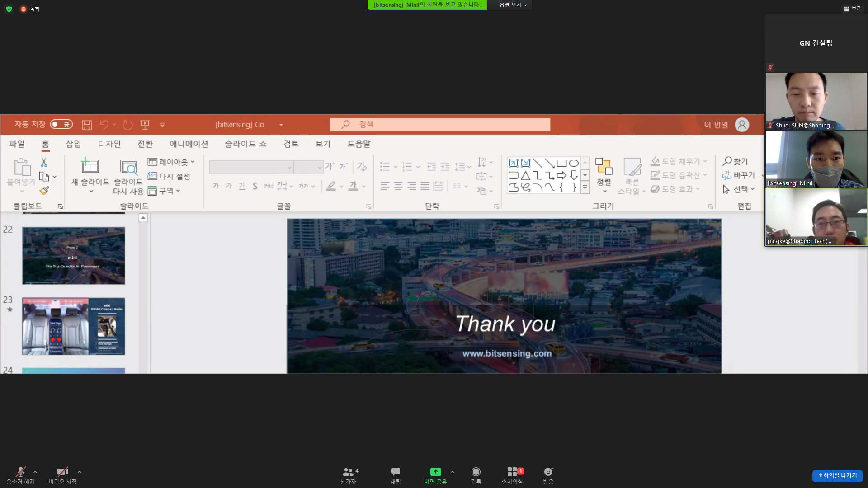Start presentation from beginning icon
This screenshot has width=868, height=488.
click(145, 125)
